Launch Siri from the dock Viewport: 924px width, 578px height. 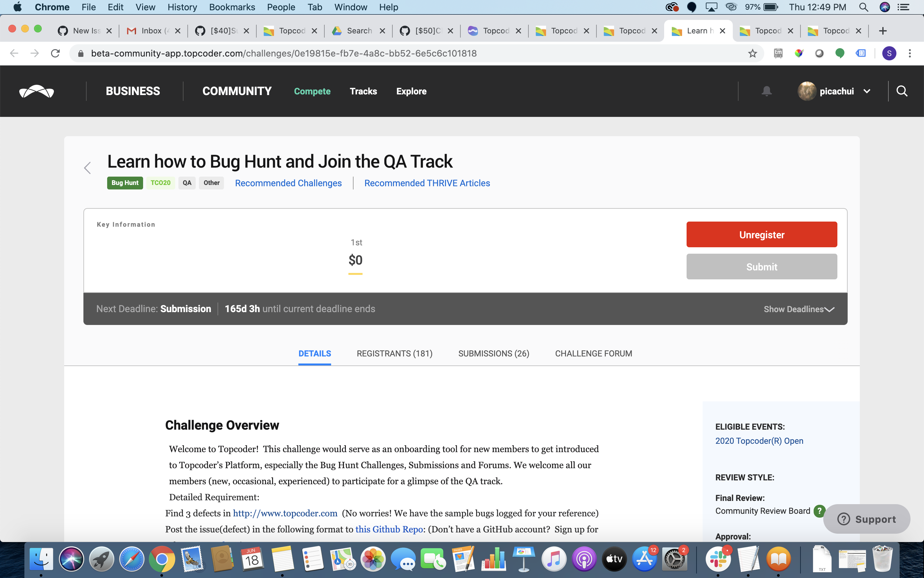point(72,559)
